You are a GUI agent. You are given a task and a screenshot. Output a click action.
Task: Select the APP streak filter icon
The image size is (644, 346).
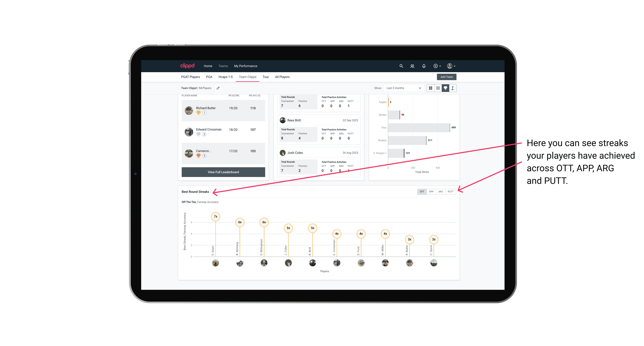coord(431,191)
